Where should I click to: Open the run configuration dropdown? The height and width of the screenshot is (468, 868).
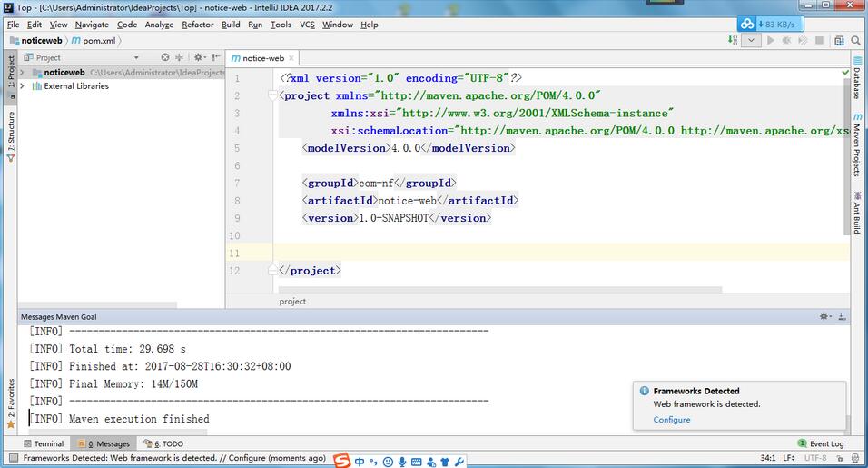(x=751, y=40)
